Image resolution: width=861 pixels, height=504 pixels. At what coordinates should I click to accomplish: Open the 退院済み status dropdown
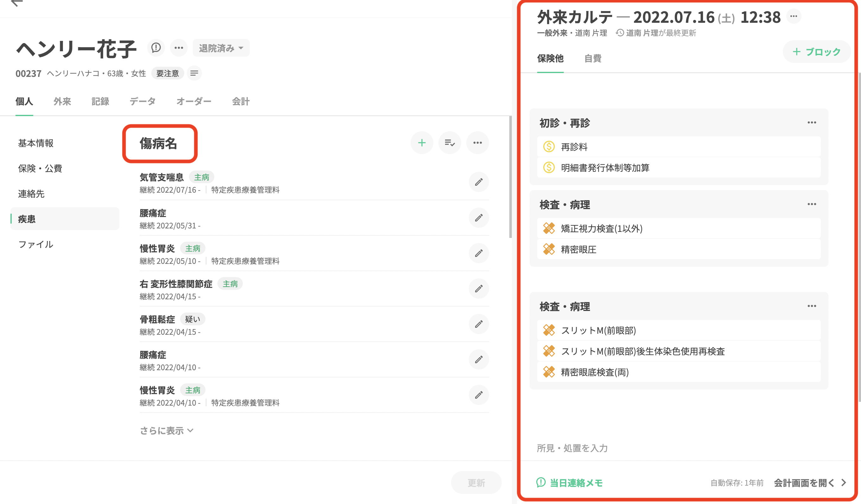(221, 48)
